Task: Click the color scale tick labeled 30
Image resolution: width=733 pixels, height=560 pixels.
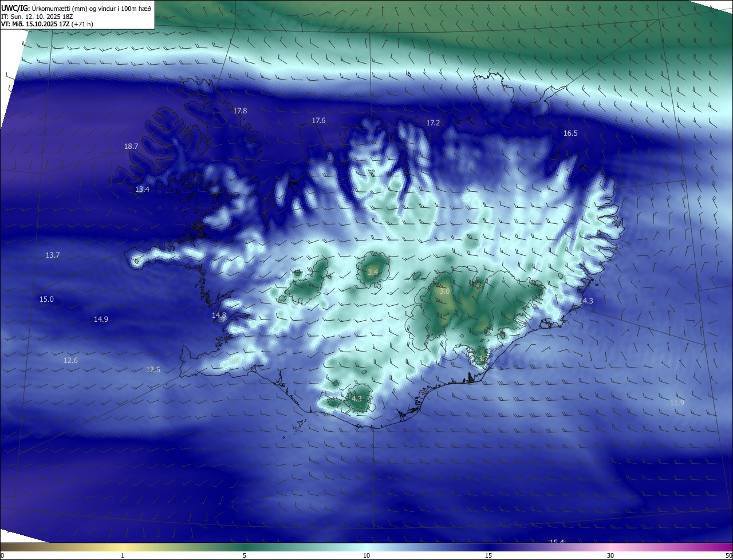Action: tap(610, 555)
